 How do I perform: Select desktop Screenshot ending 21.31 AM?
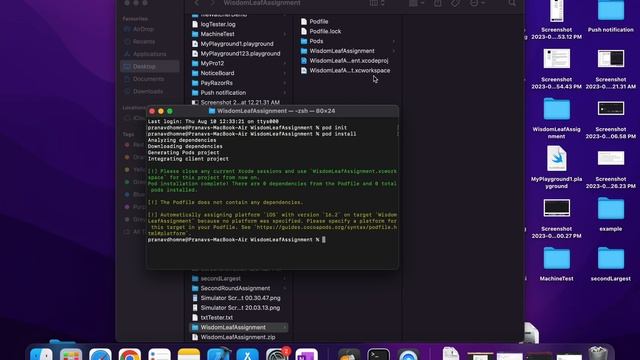pos(611,69)
